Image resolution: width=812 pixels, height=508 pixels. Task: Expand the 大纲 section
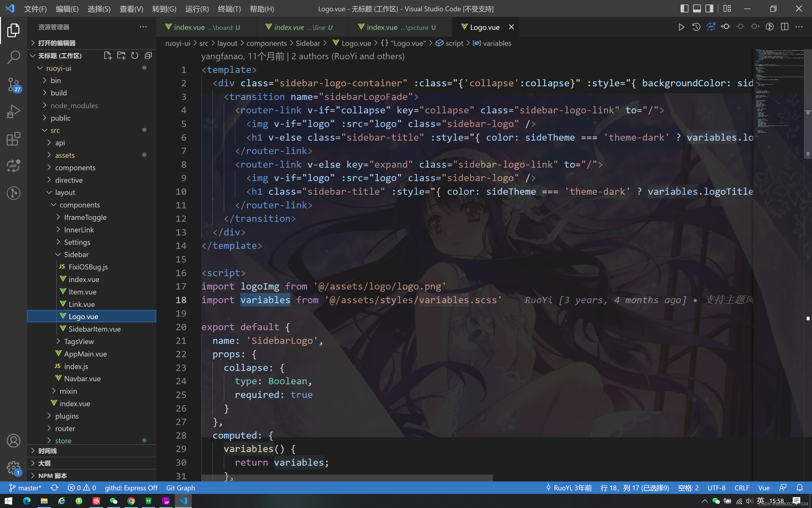(91, 463)
